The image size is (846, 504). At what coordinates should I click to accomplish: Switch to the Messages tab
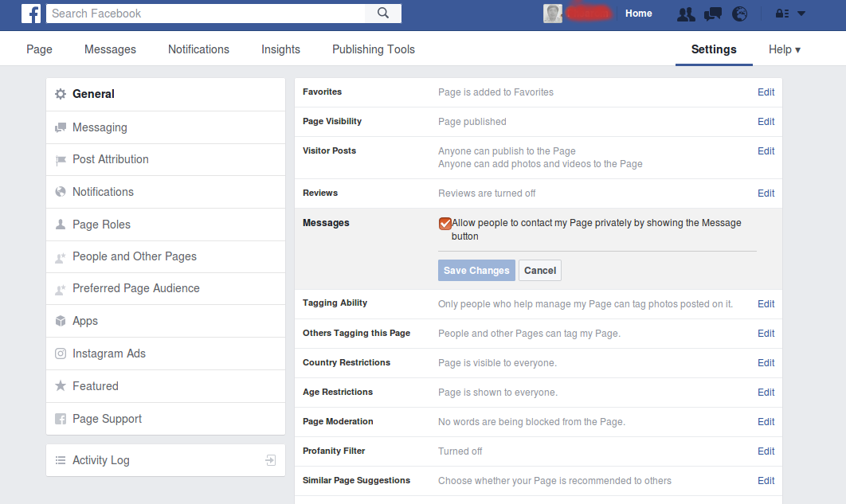[x=110, y=49]
